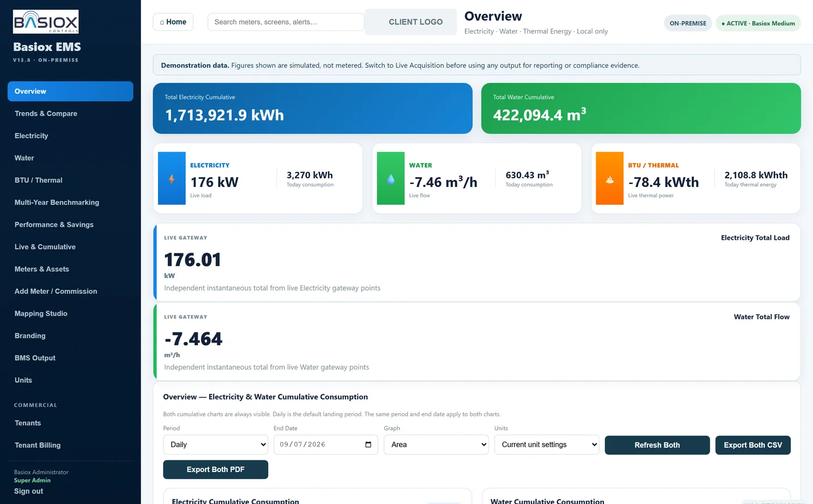Viewport: 813px width, 504px height.
Task: Open Mapping Studio
Action: (70, 314)
